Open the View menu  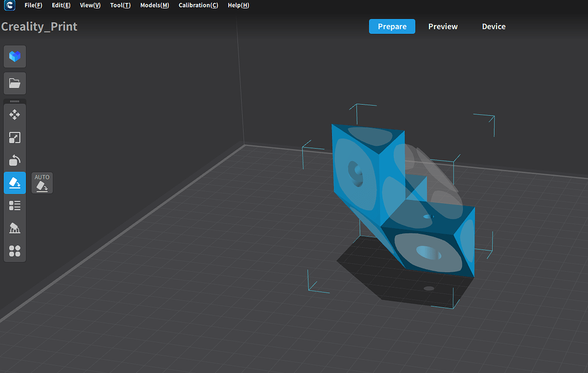pyautogui.click(x=90, y=5)
